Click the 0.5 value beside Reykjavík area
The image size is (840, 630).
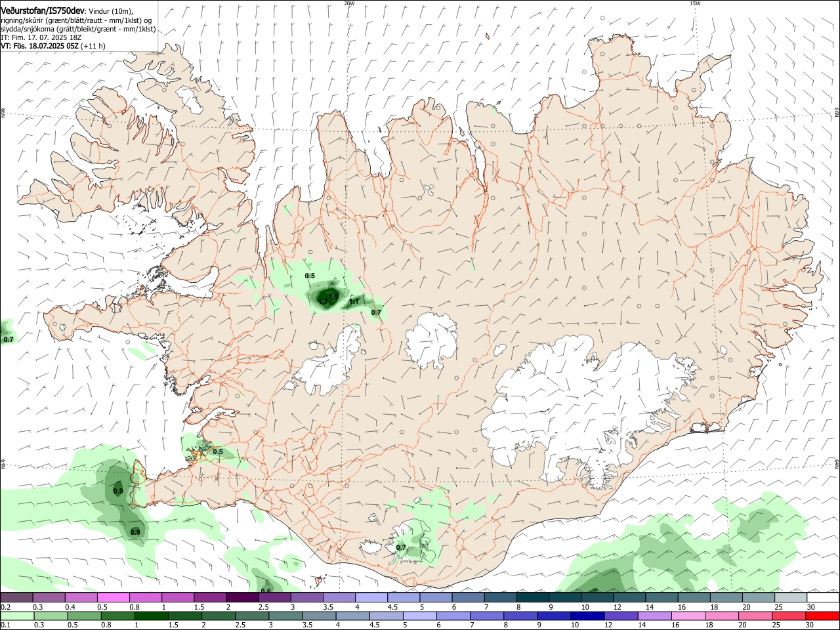(x=218, y=451)
